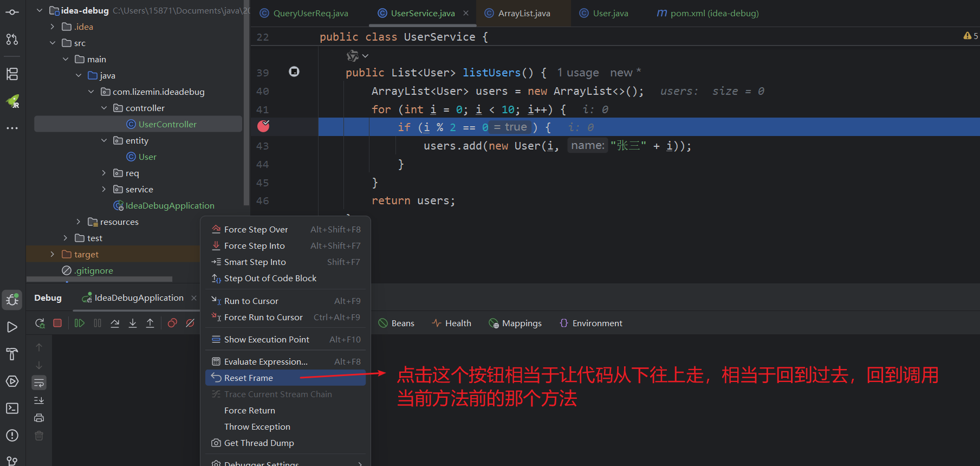
Task: Click the console down-arrow navigation icon
Action: (x=39, y=365)
